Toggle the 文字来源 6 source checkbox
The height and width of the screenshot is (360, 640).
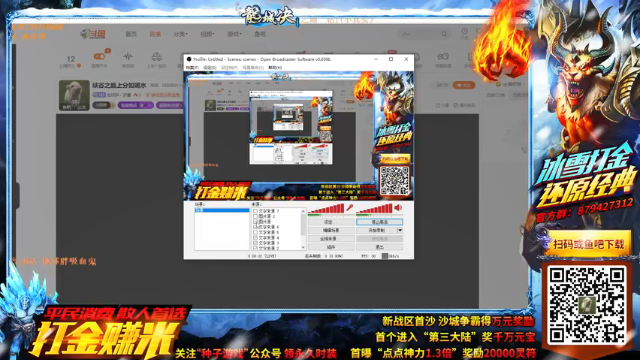click(255, 227)
